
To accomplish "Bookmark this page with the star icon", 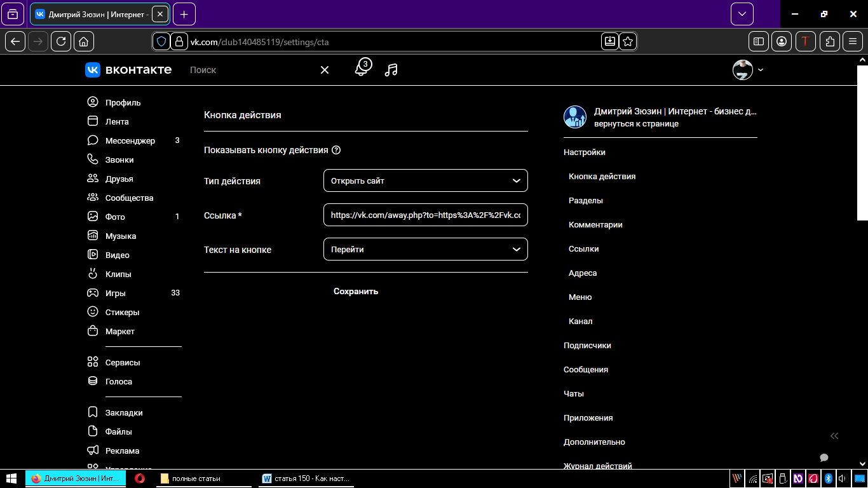I will [x=628, y=41].
